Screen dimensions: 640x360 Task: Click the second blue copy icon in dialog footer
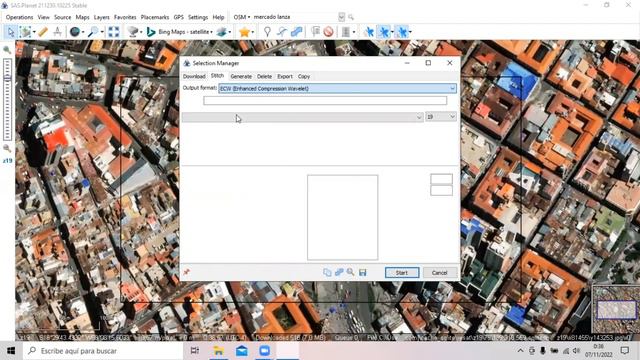339,272
